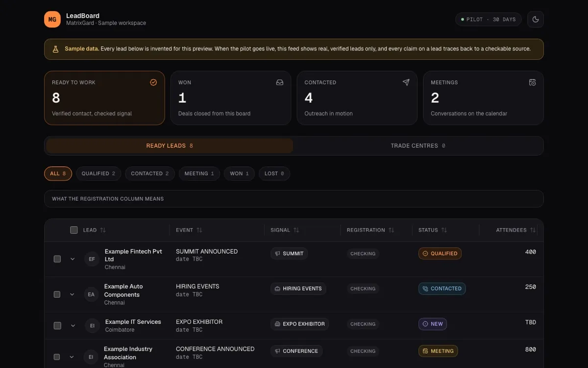Viewport: 588px width, 368px height.
Task: Select the Example Auto Components row checkbox
Action: click(57, 294)
